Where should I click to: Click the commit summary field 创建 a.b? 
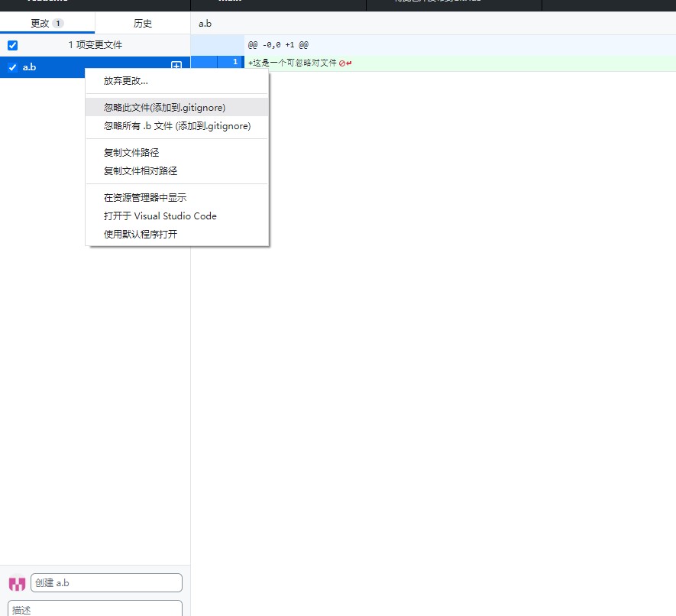(x=106, y=583)
